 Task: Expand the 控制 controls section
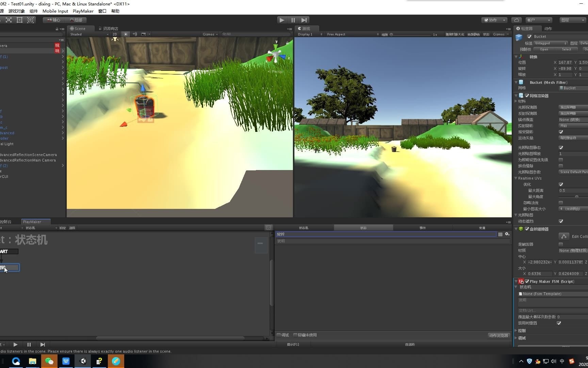pos(516,331)
